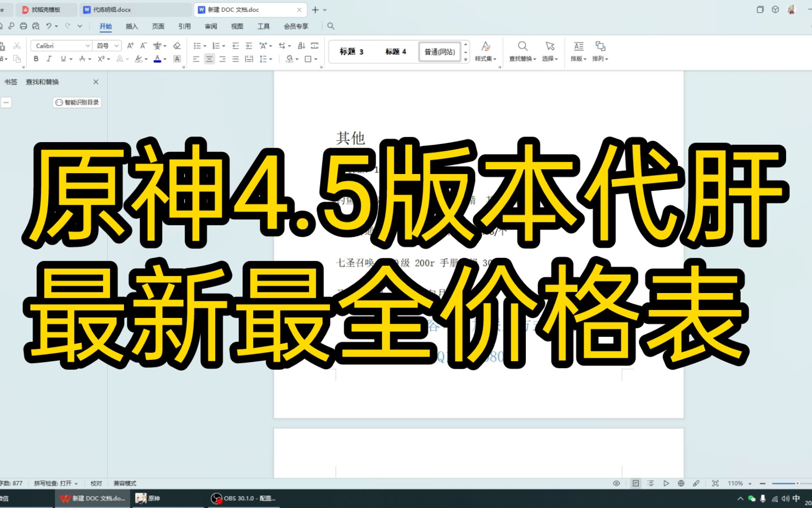Increase paragraph indent

click(x=249, y=46)
